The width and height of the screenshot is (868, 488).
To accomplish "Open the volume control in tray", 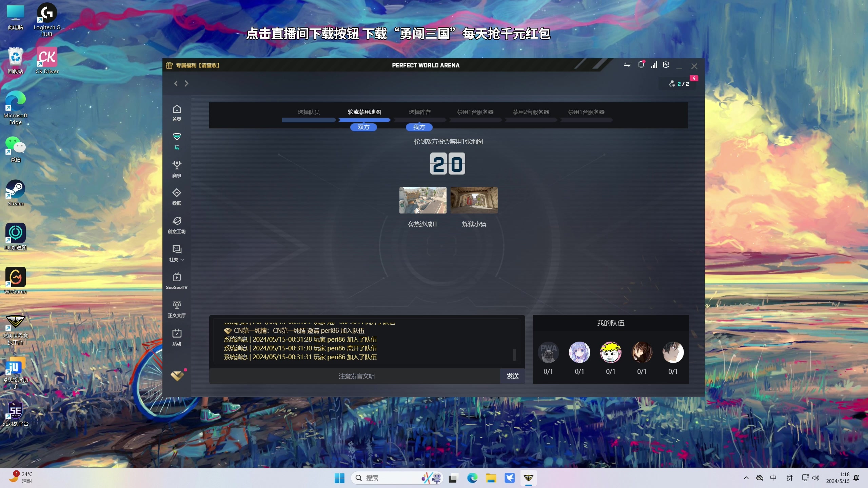I will (816, 478).
